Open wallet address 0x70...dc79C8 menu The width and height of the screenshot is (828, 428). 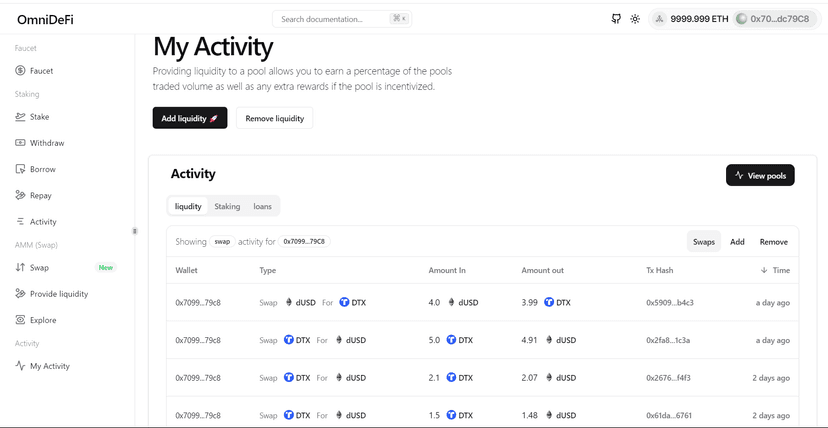[775, 19]
